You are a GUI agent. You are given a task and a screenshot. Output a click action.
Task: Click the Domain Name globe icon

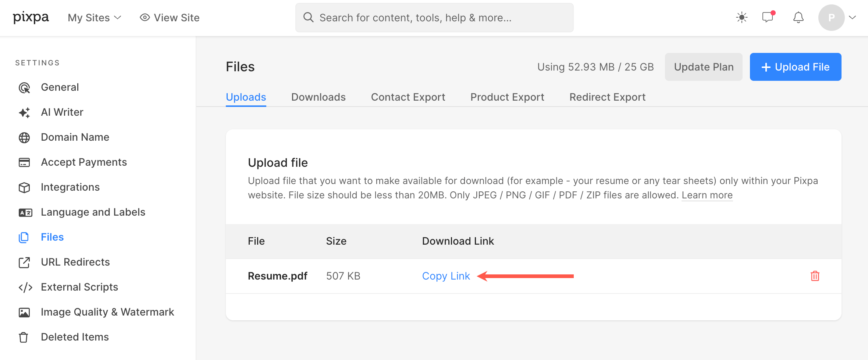24,137
